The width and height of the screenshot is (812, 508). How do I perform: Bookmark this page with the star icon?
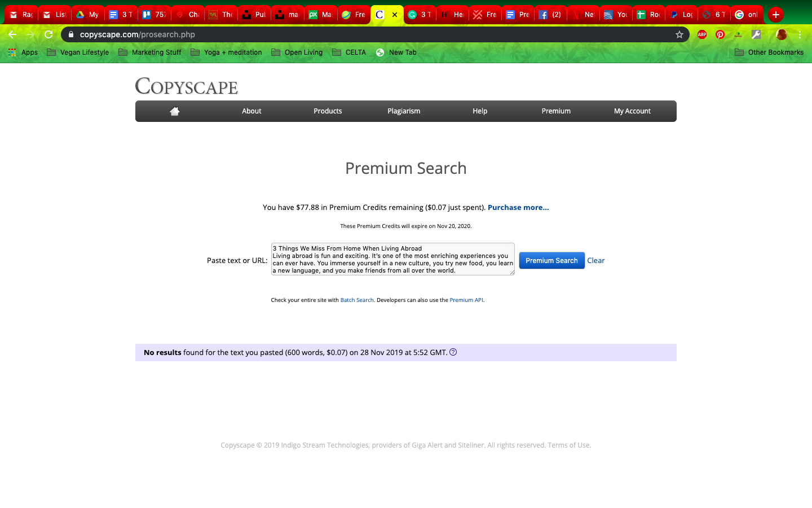[679, 34]
